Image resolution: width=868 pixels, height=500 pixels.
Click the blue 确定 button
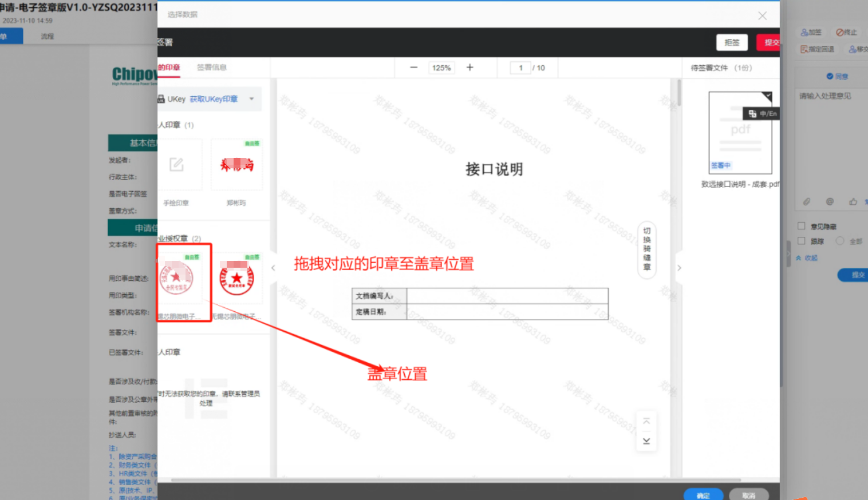point(703,495)
